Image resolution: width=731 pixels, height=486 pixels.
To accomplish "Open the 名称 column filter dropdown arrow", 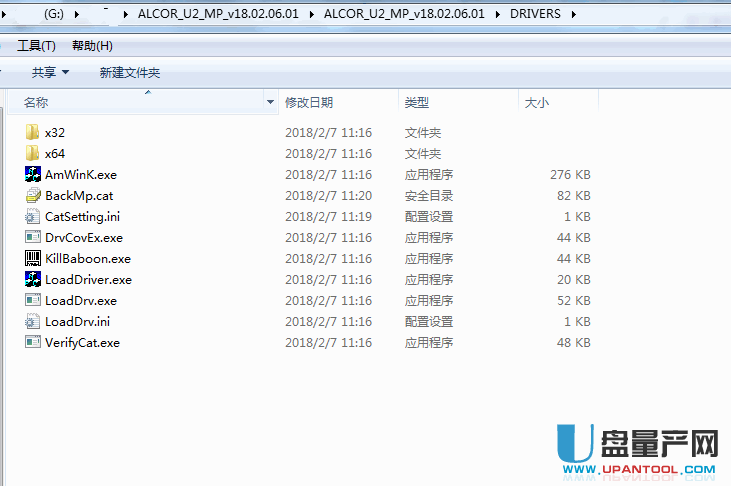I will point(271,102).
